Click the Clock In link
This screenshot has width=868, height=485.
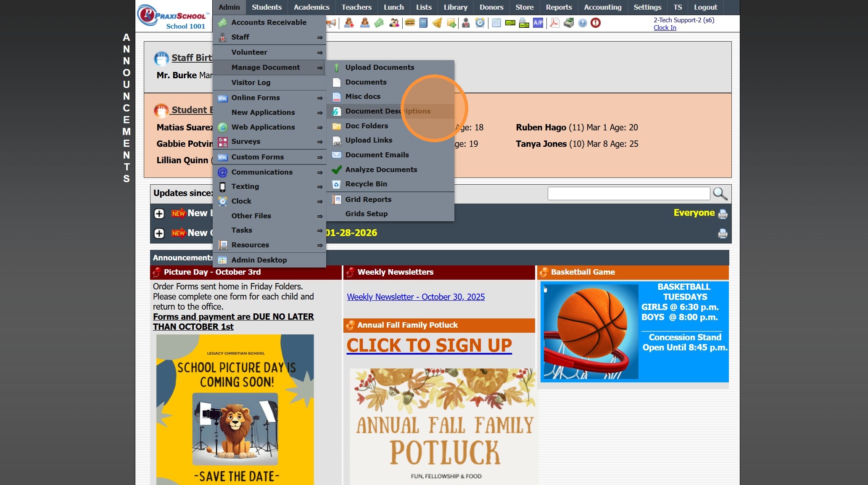(x=665, y=28)
